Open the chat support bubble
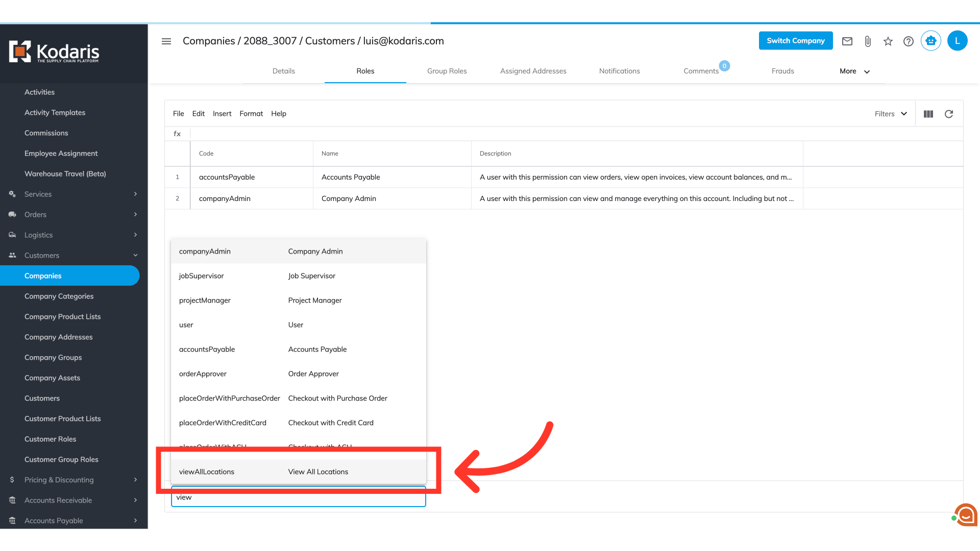 click(x=966, y=515)
